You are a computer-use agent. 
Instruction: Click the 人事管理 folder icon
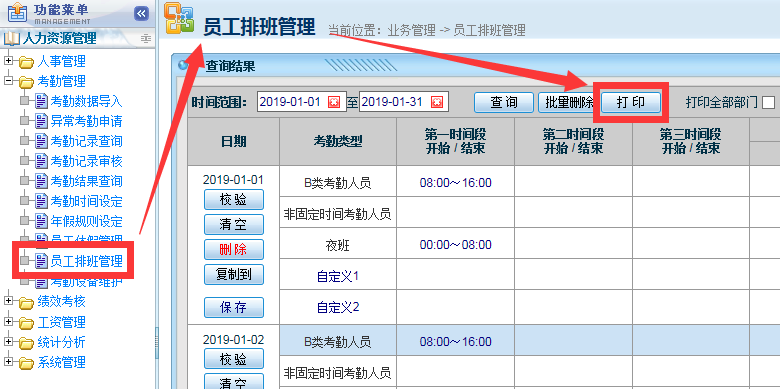[x=26, y=62]
